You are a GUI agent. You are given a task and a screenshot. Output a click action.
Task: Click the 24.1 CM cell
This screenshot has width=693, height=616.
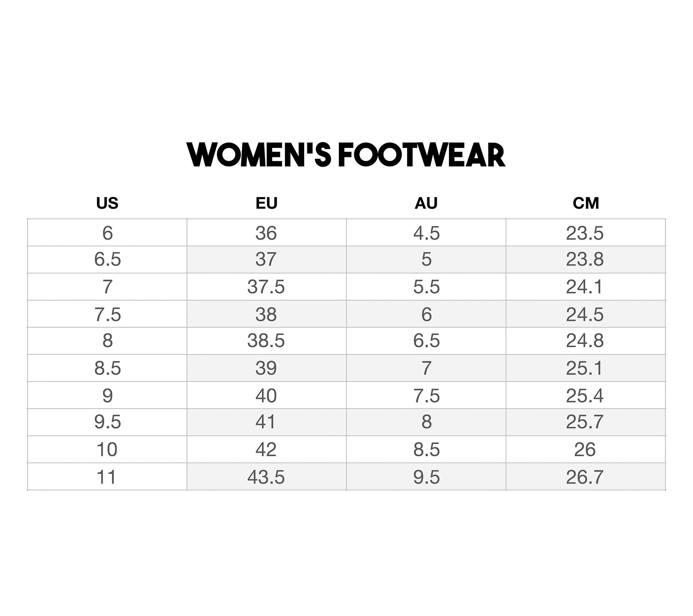[x=586, y=287]
